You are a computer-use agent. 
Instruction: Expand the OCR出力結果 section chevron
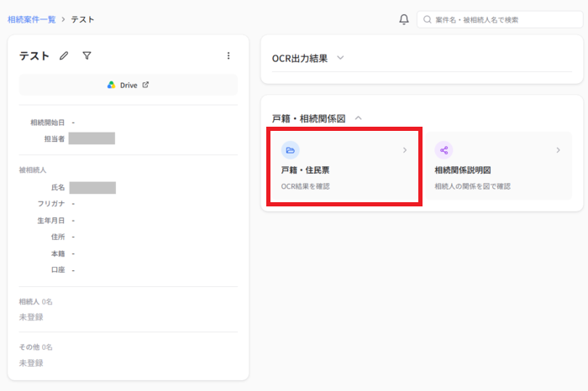click(340, 58)
